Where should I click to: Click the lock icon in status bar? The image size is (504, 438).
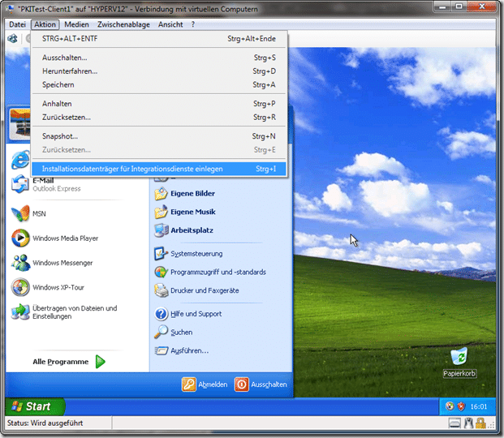480,423
